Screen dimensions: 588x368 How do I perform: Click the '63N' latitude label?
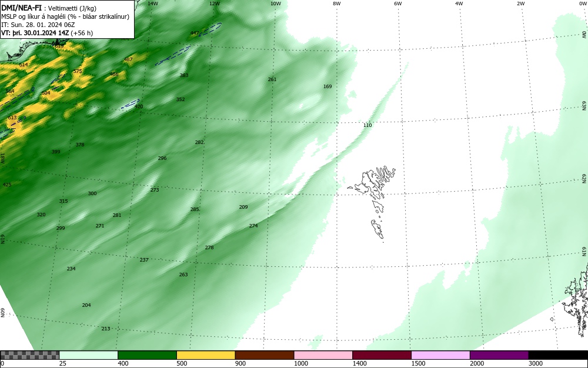tap(584, 105)
